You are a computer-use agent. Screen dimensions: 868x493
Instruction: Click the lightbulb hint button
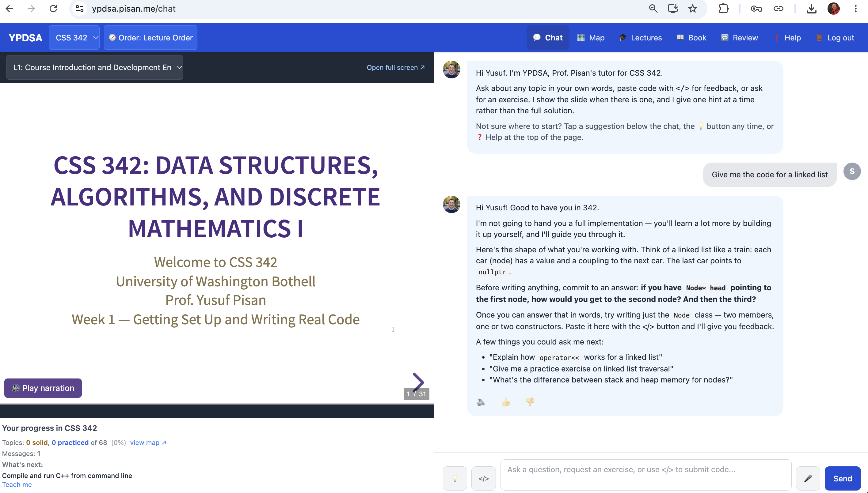(x=455, y=478)
